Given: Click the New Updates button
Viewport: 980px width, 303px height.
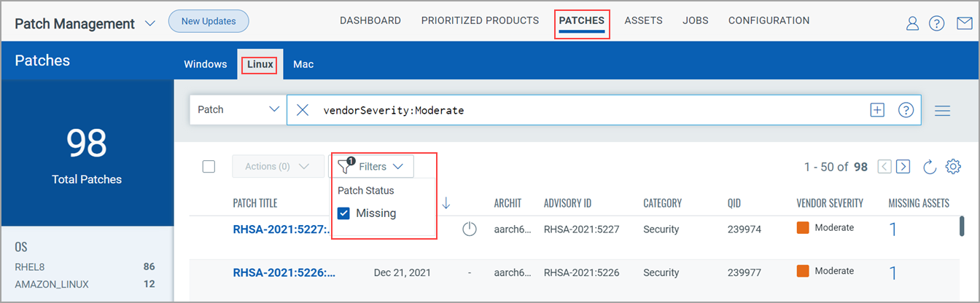Looking at the screenshot, I should tap(209, 21).
